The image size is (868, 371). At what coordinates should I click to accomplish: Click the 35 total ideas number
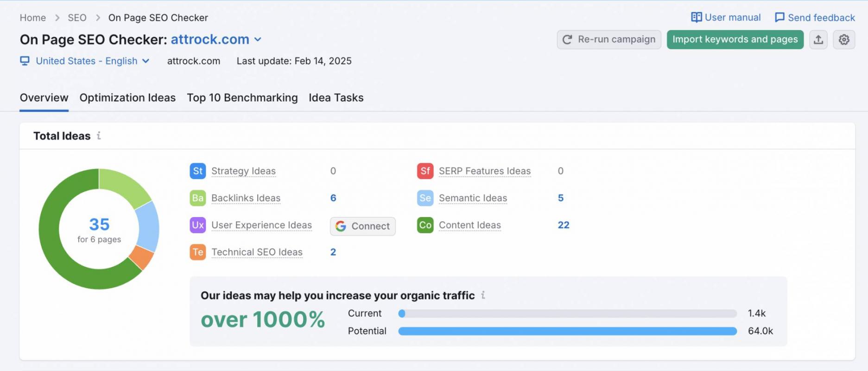[99, 224]
